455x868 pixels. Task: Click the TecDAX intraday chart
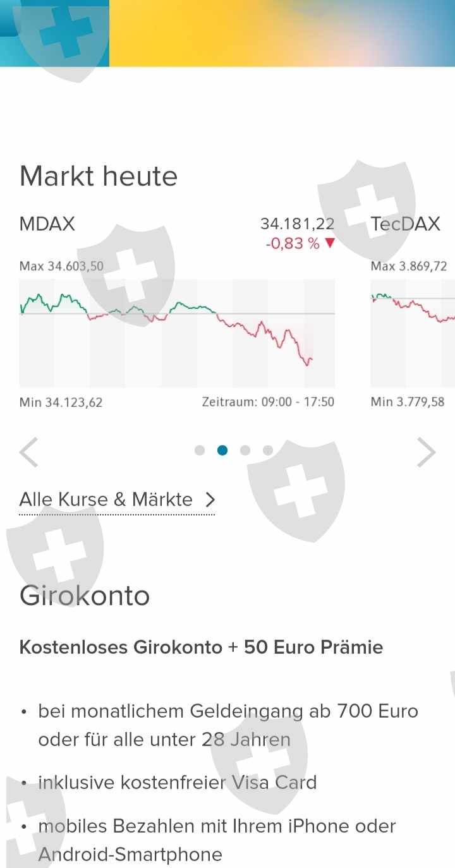(x=413, y=333)
